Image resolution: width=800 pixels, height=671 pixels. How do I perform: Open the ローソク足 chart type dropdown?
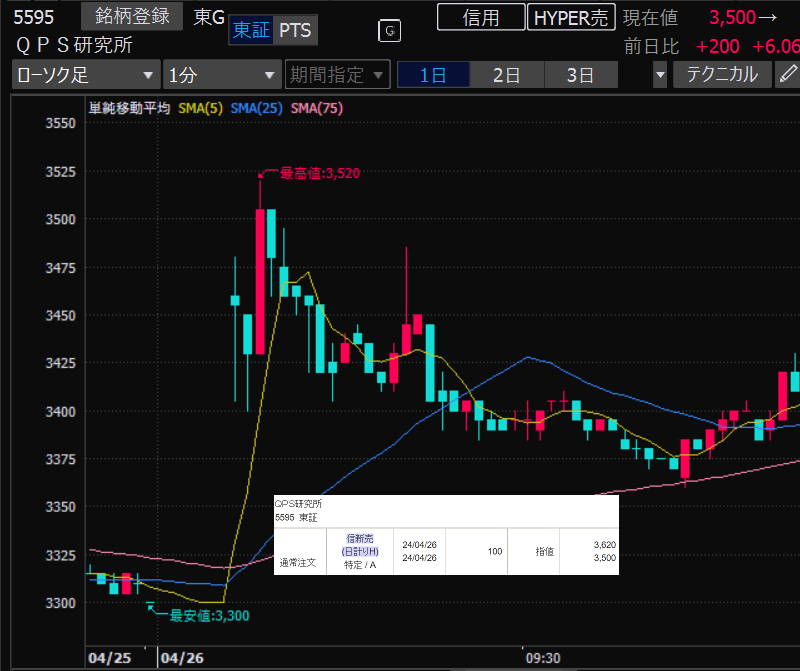(86, 75)
